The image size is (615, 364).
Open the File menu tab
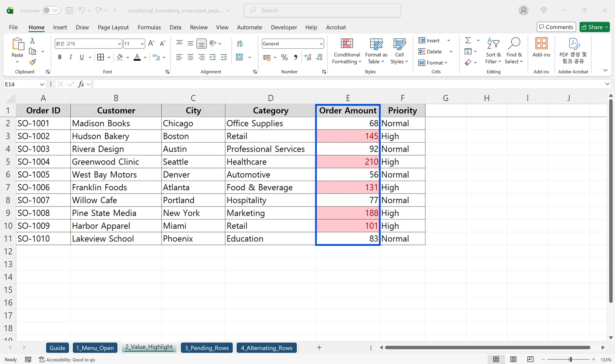click(13, 27)
